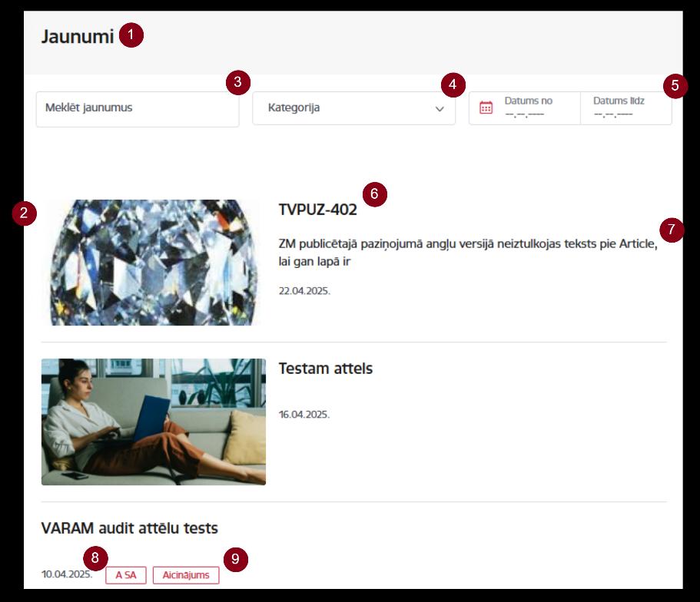
Task: Click the date 22.04.2025.
Action: (304, 291)
